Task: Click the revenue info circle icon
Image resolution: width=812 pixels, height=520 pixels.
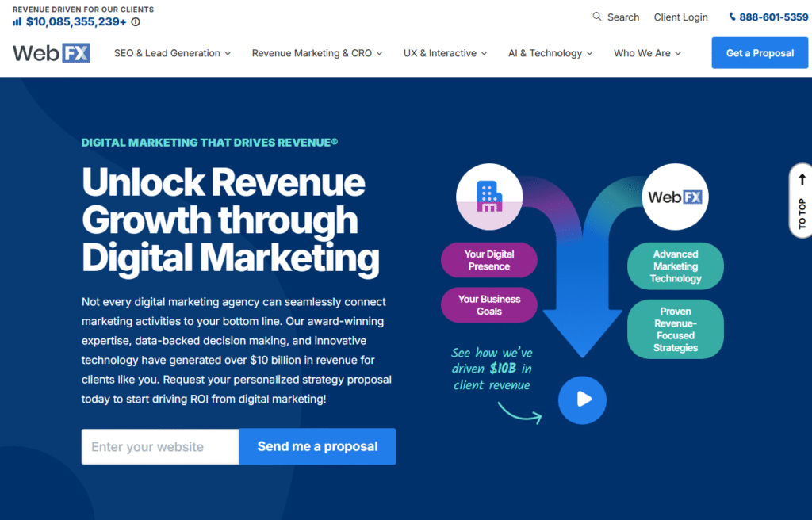Action: click(x=136, y=21)
